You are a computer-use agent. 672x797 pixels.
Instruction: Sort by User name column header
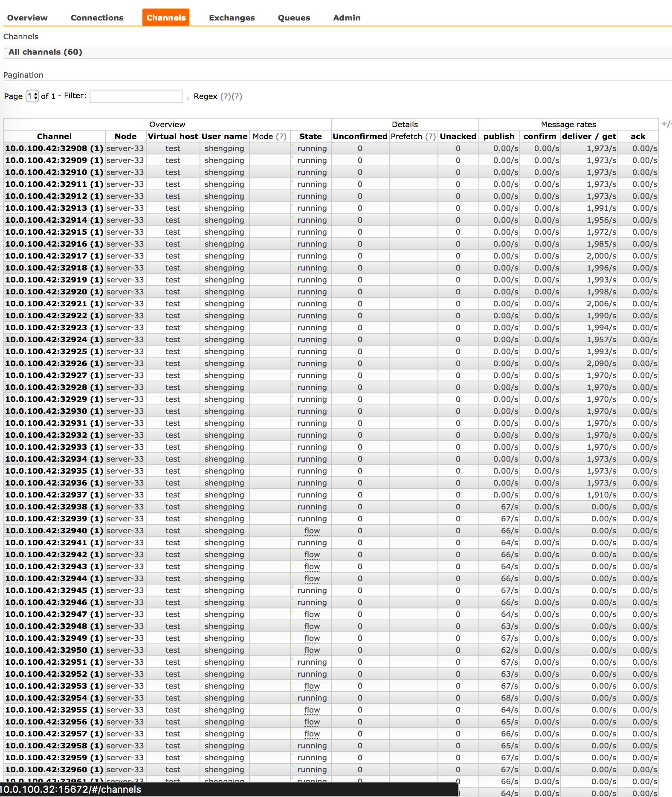click(224, 137)
